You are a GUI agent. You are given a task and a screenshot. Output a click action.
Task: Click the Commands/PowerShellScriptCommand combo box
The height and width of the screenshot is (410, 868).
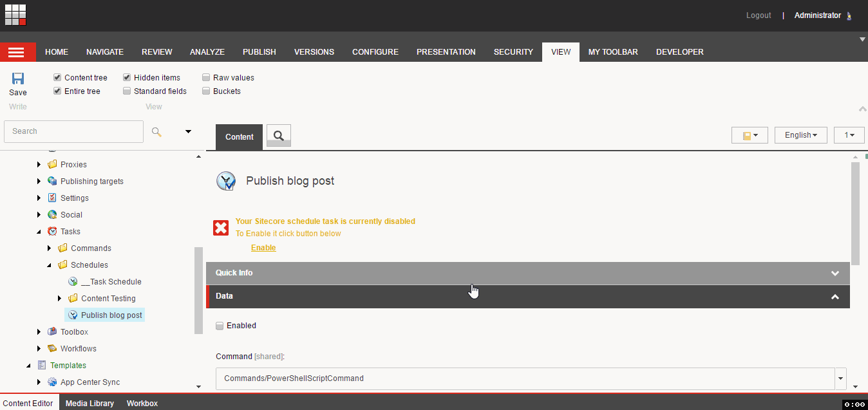coord(531,378)
